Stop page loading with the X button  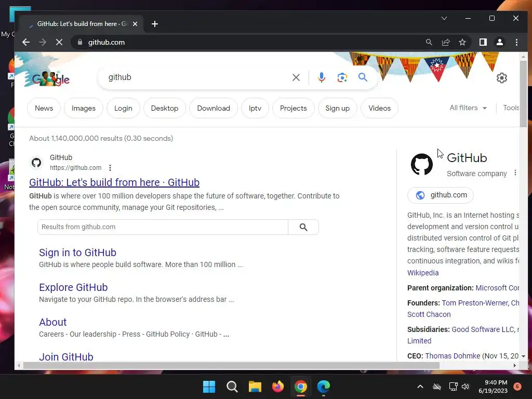coord(59,42)
